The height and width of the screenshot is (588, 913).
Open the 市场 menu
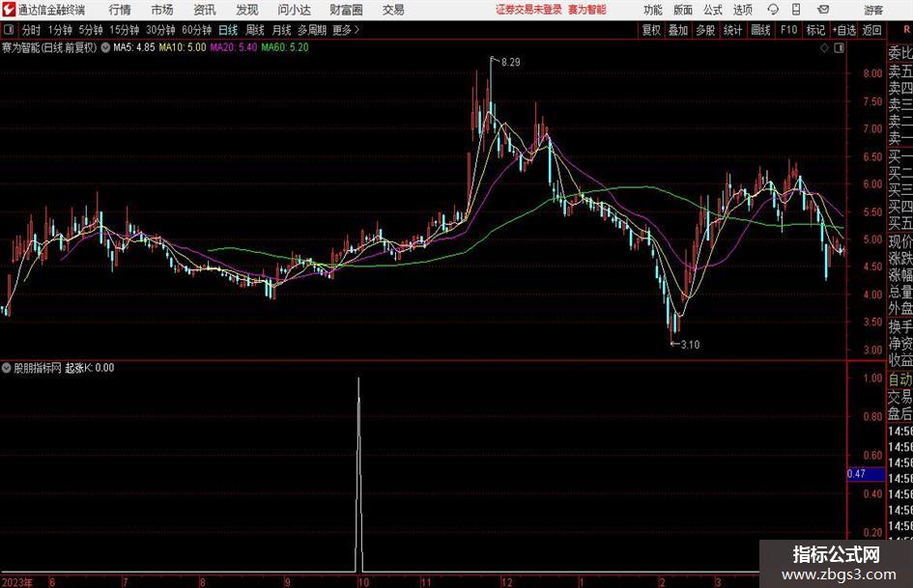click(x=162, y=10)
